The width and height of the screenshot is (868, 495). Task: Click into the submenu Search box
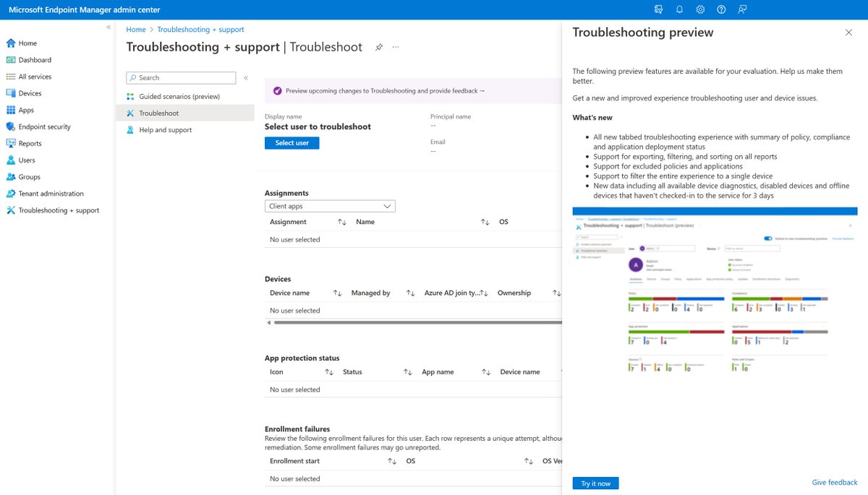click(x=181, y=78)
